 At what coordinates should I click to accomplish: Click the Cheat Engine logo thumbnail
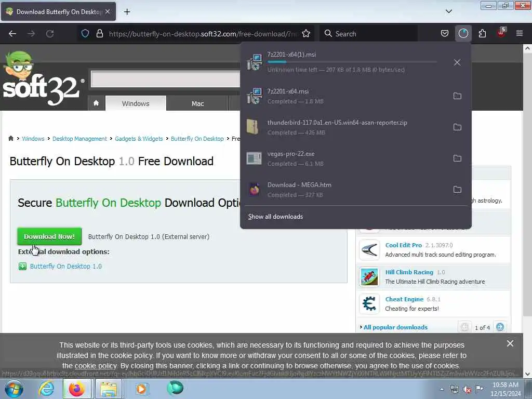369,303
